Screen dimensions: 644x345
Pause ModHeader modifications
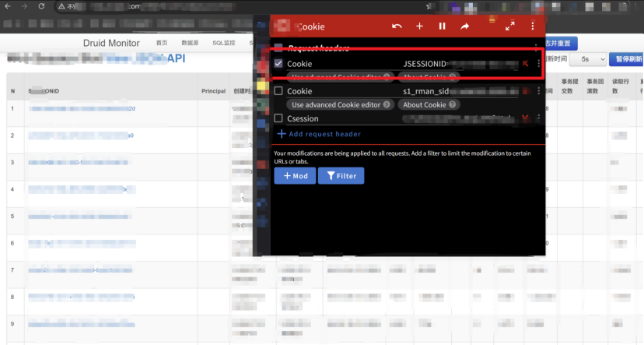point(442,26)
